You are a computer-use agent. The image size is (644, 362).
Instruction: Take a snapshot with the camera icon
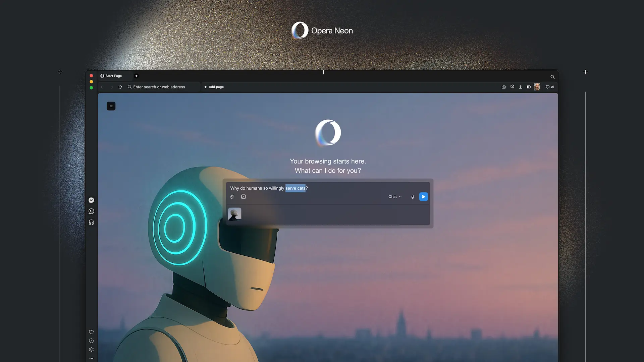click(504, 87)
